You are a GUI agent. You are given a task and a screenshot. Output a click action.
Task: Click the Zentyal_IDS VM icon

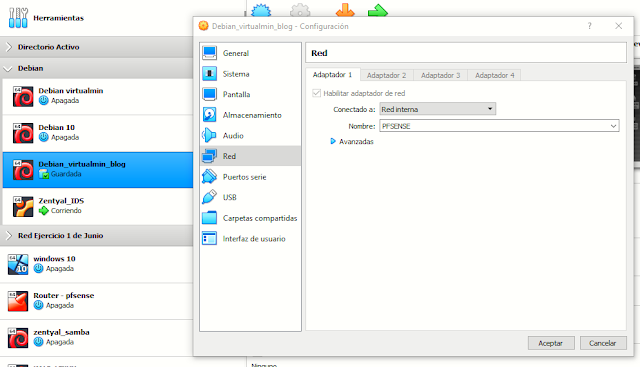(x=23, y=207)
